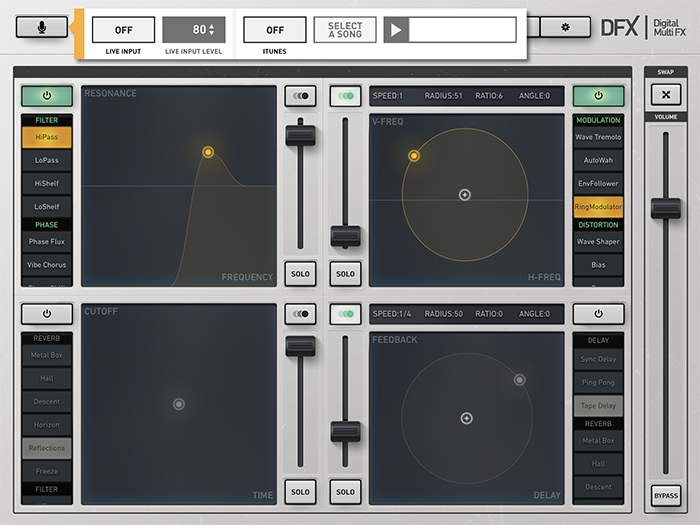The height and width of the screenshot is (525, 700).
Task: Toggle the grey switch above the Reverb fader
Action: coord(300,313)
